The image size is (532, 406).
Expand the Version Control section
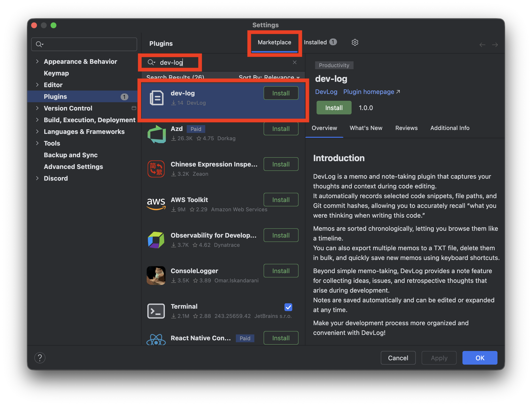coord(37,108)
